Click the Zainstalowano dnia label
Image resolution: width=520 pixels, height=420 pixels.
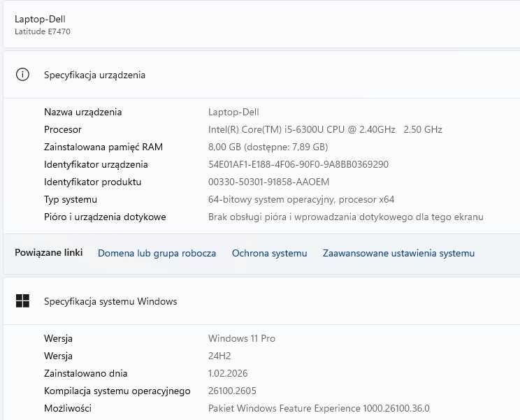tap(85, 373)
